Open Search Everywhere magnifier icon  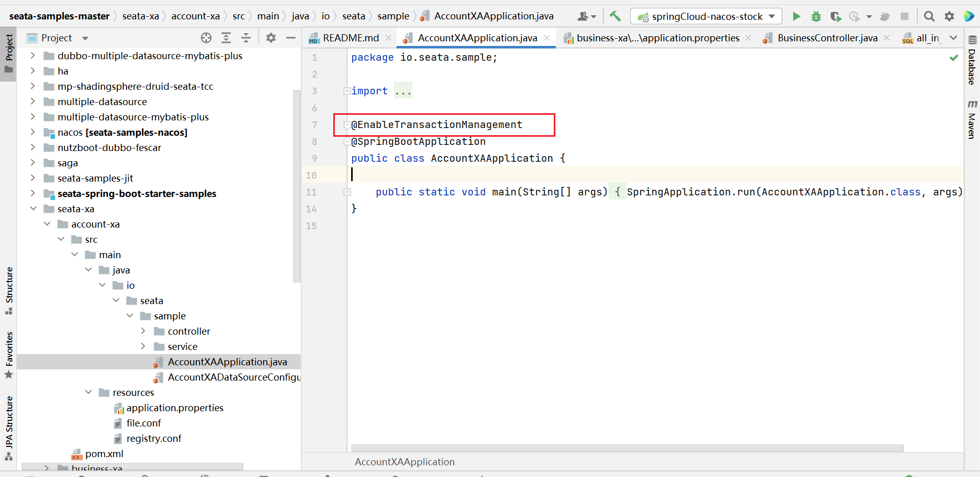[929, 16]
